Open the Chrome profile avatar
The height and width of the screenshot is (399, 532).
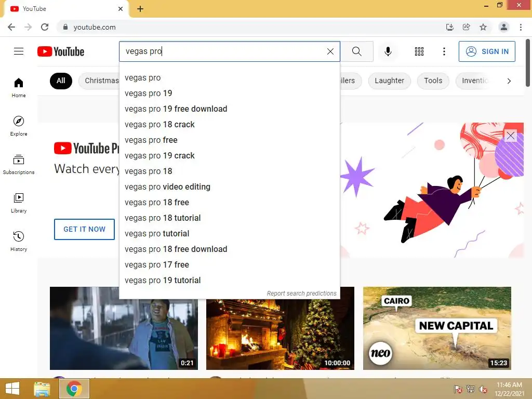(x=504, y=27)
